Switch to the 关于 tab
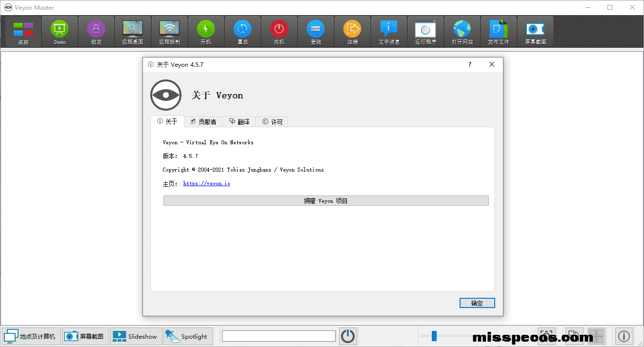The height and width of the screenshot is (347, 644). [x=167, y=121]
